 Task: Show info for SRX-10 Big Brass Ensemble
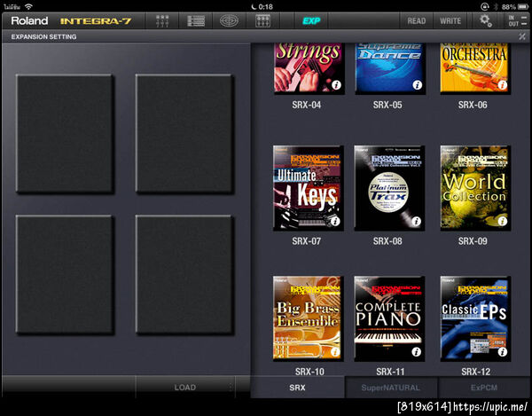[335, 352]
